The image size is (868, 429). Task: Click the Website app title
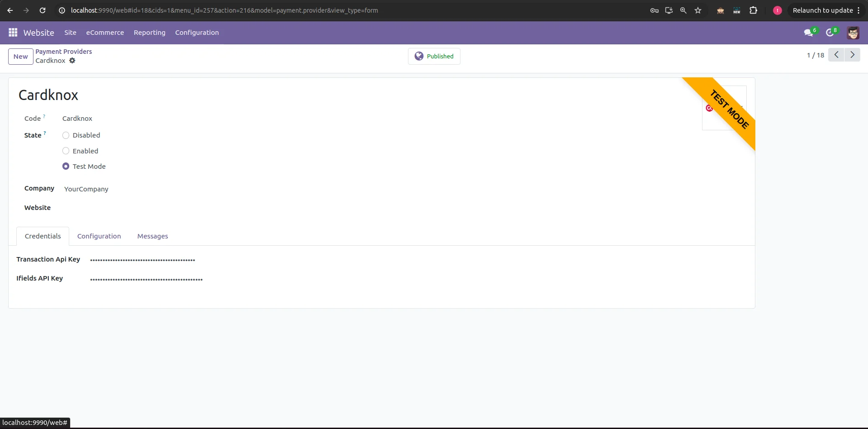point(39,33)
